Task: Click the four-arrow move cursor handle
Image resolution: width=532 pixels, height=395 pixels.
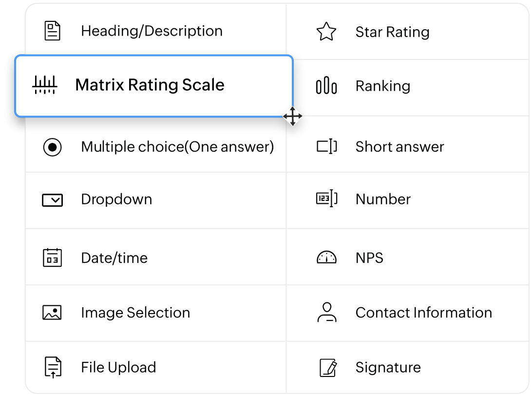Action: (292, 117)
